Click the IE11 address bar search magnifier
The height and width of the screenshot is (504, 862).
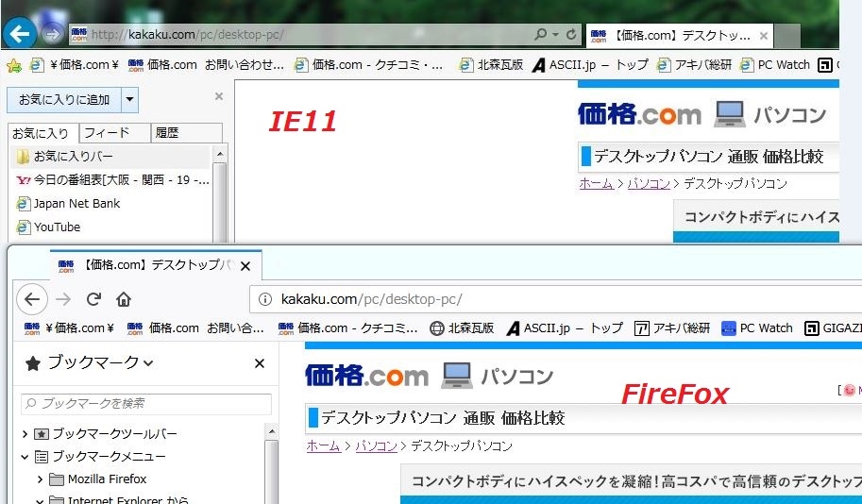(x=540, y=35)
